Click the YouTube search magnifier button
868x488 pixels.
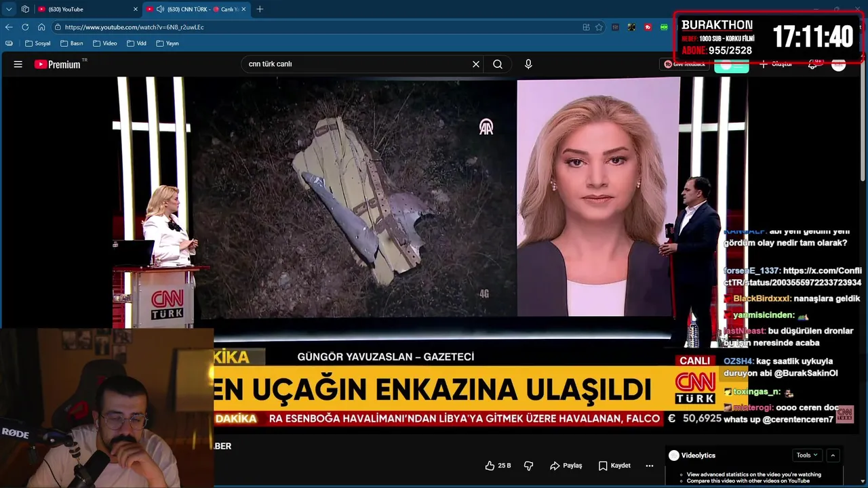[x=498, y=64]
